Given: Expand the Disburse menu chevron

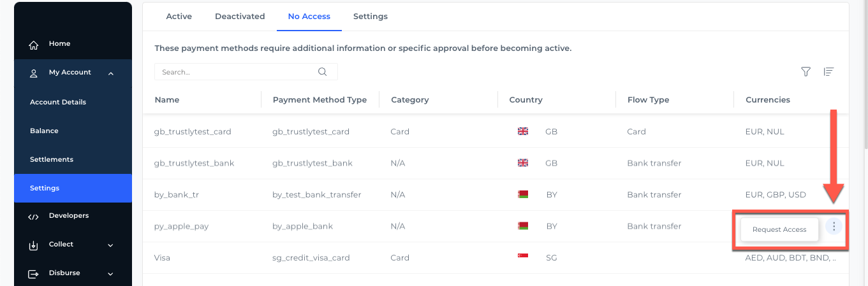Looking at the screenshot, I should [110, 274].
